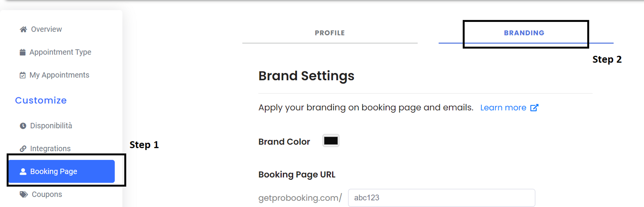This screenshot has height=207, width=644.
Task: Open Coupons in the sidebar
Action: coord(41,194)
